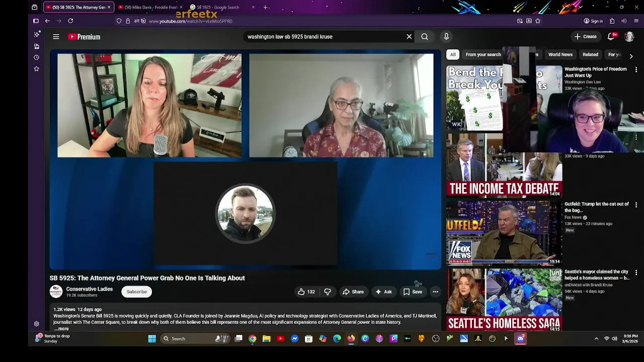Viewport: 644px width, 362px height.
Task: Open Gutfeld Fox News video thumbnail
Action: (x=504, y=233)
